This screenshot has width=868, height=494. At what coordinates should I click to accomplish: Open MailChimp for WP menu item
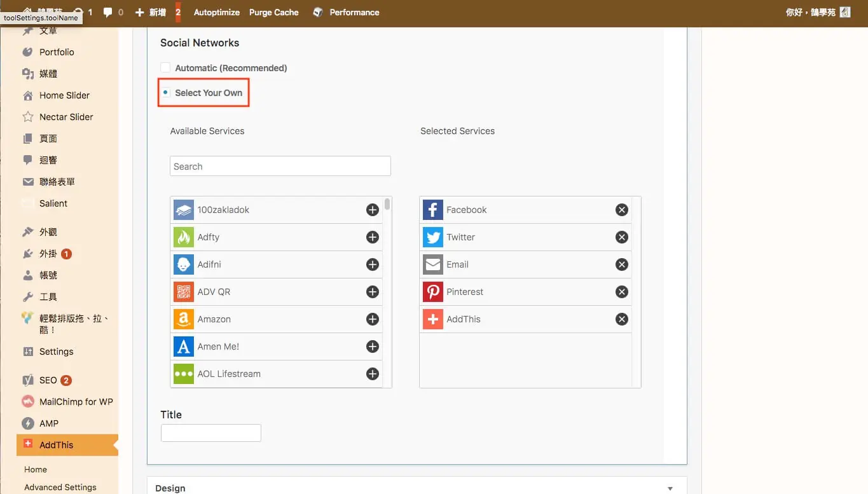pyautogui.click(x=67, y=402)
